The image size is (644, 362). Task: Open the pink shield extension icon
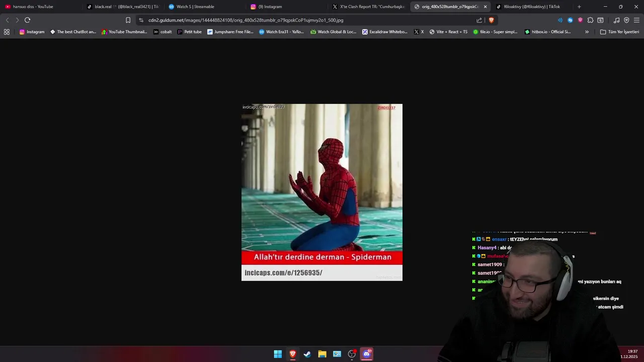tap(580, 20)
